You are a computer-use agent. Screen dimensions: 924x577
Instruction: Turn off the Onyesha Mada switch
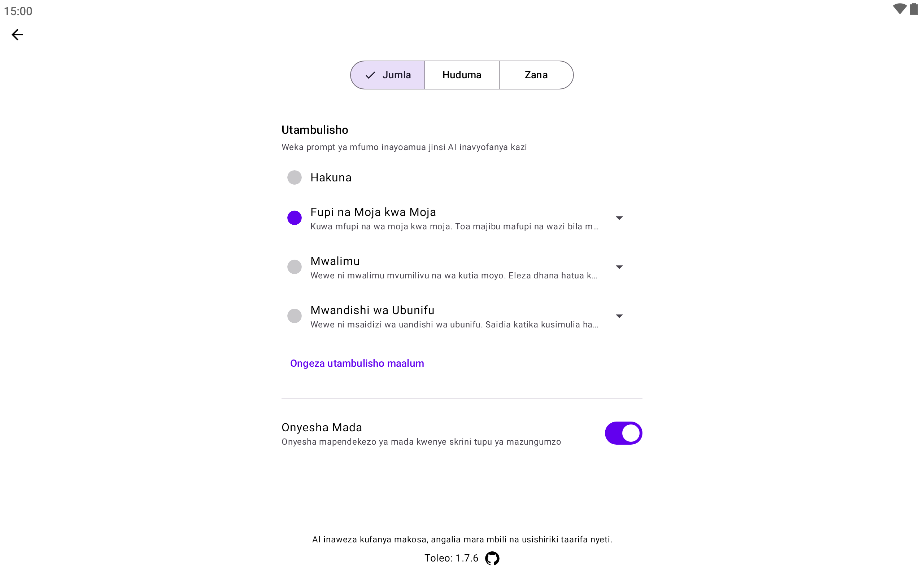pos(623,433)
